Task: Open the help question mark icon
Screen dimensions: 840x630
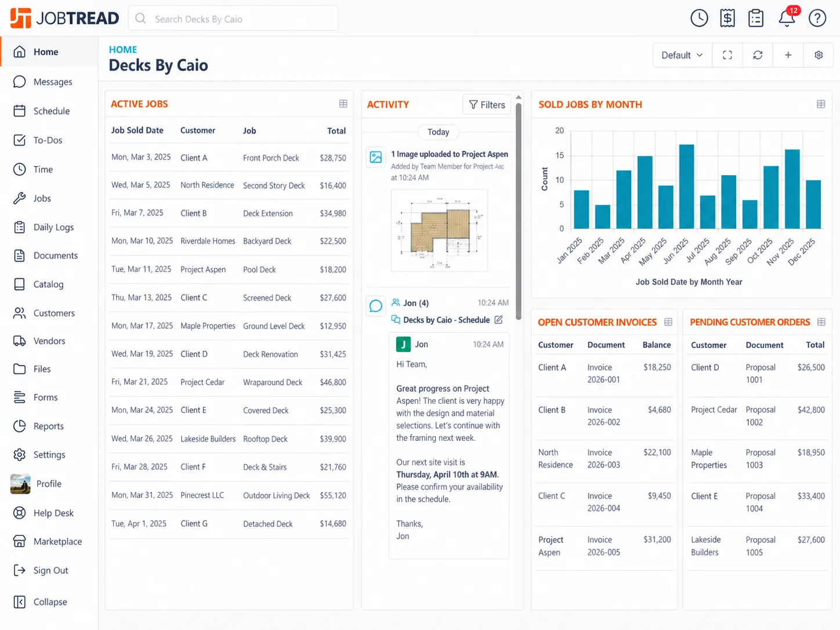Action: (x=817, y=18)
